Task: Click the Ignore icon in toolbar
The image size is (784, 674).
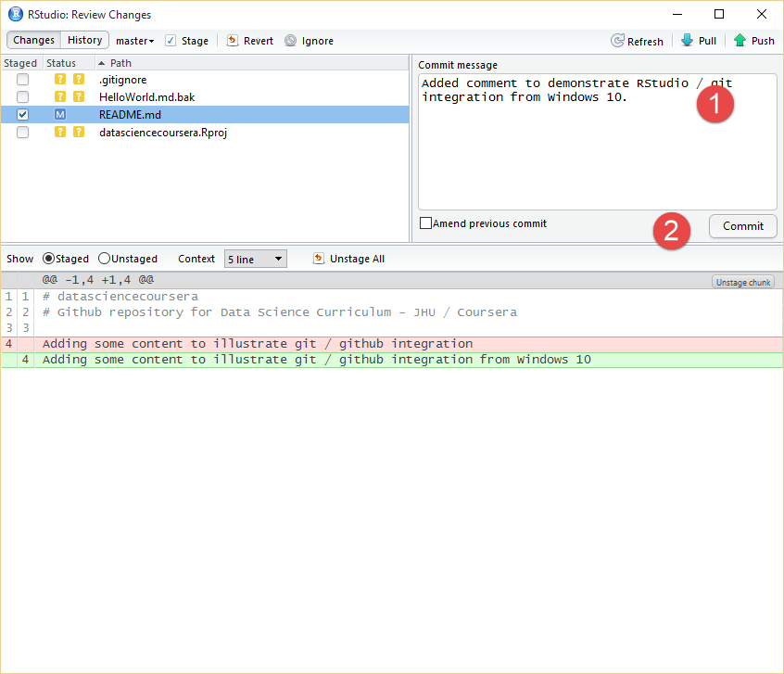Action: click(x=291, y=41)
